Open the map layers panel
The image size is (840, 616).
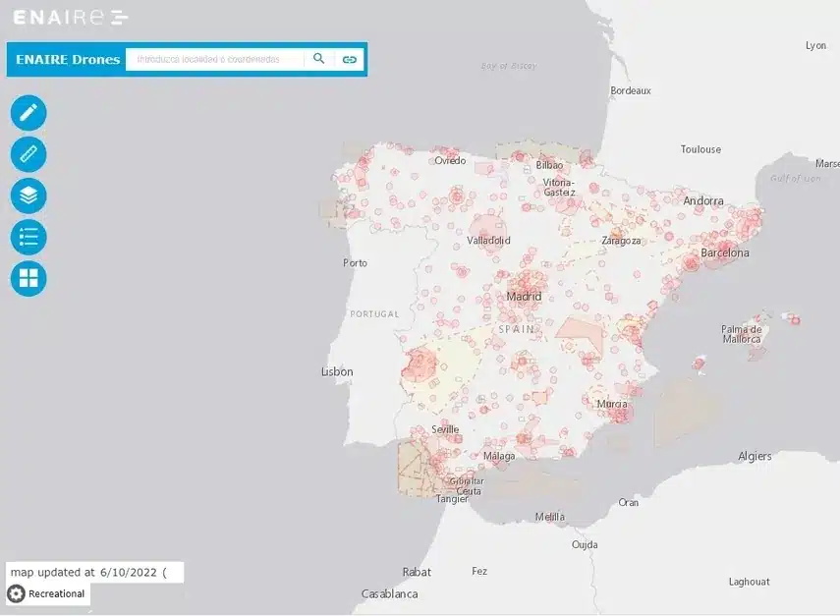[28, 196]
